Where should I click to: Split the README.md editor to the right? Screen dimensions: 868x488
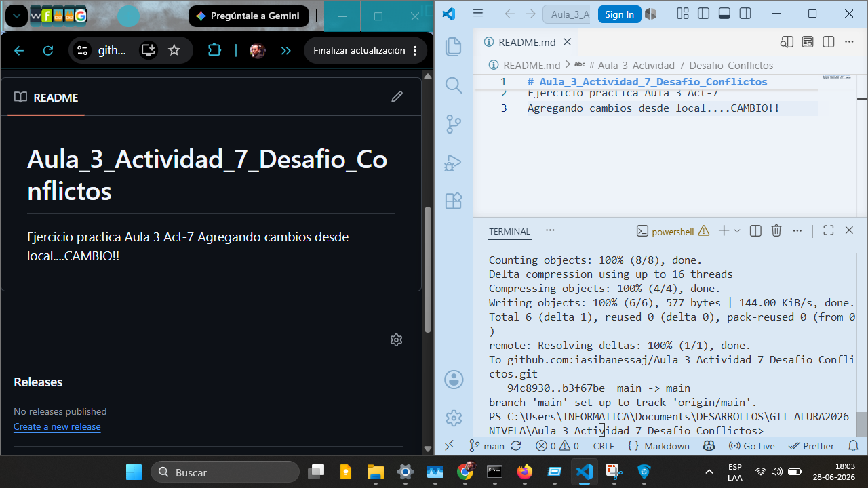pos(828,42)
